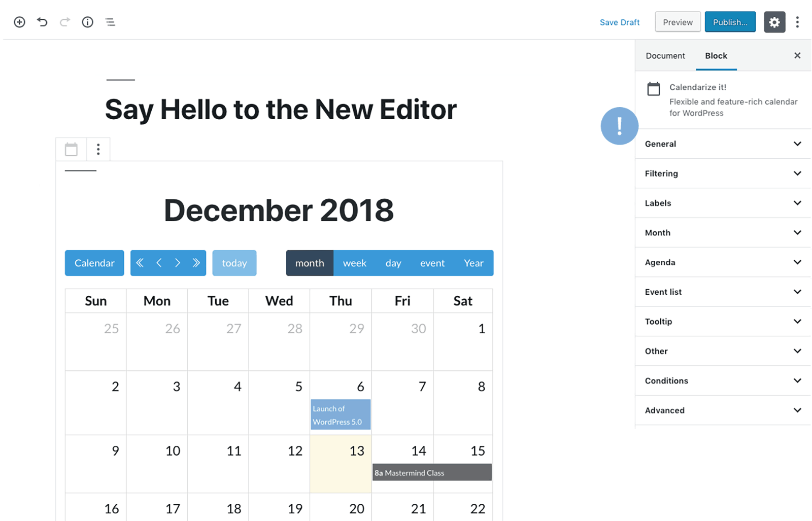Expand the Filtering settings panel
The width and height of the screenshot is (812, 521).
coord(723,173)
